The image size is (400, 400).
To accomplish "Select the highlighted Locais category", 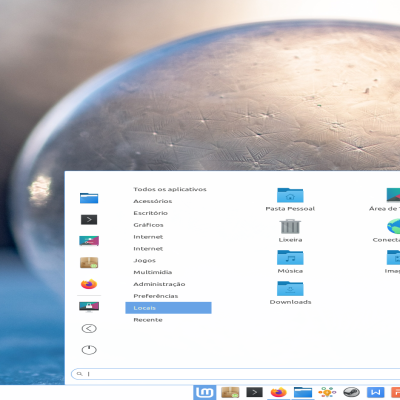I will tap(168, 308).
